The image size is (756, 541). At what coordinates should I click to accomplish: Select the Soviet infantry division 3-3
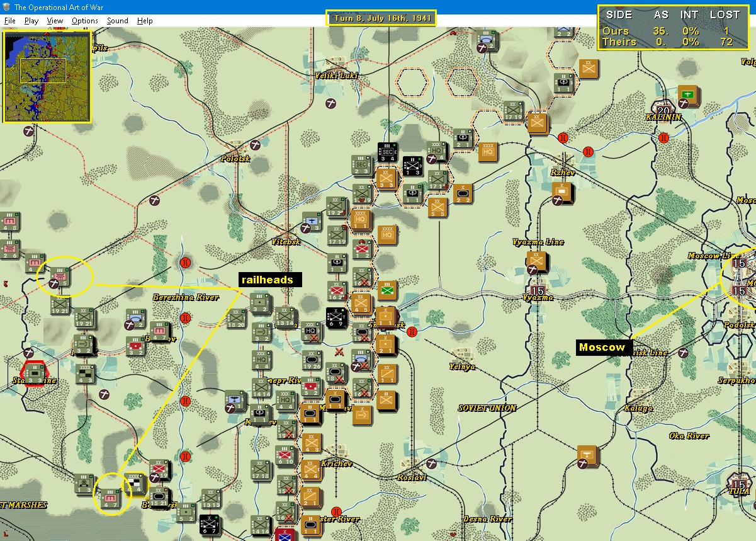tap(386, 179)
